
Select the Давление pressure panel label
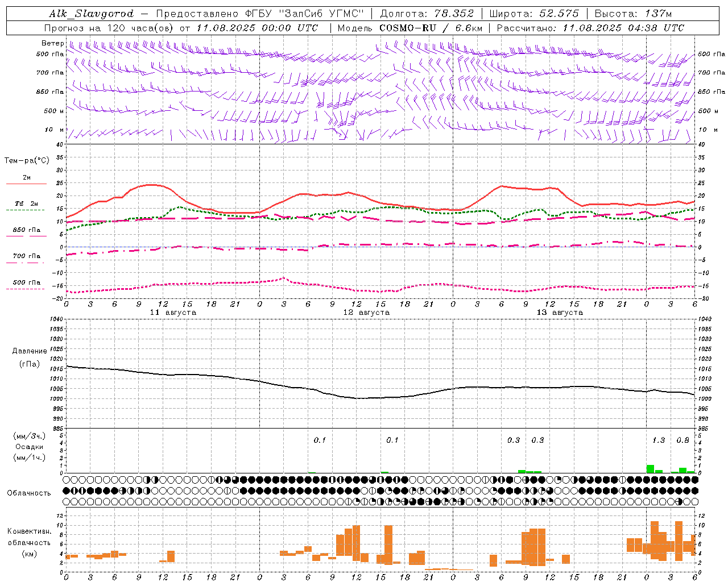tap(30, 351)
